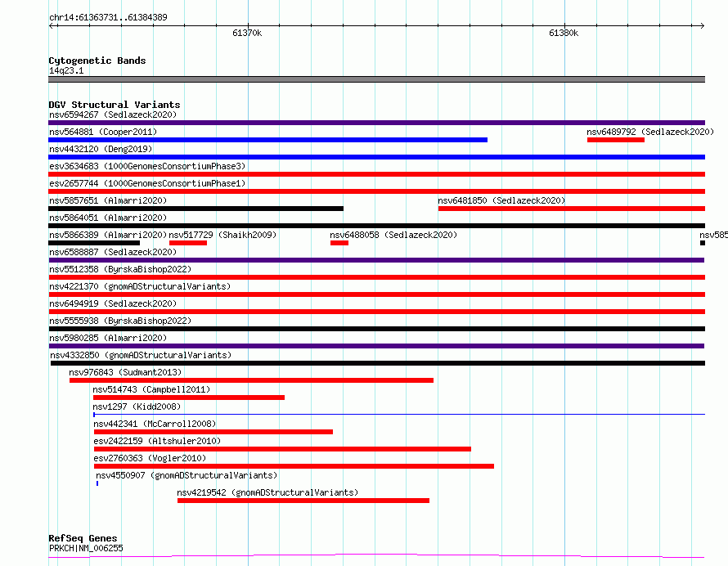Select esv2760363 (Vogler2010) red bar
This screenshot has width=728, height=566.
294,466
